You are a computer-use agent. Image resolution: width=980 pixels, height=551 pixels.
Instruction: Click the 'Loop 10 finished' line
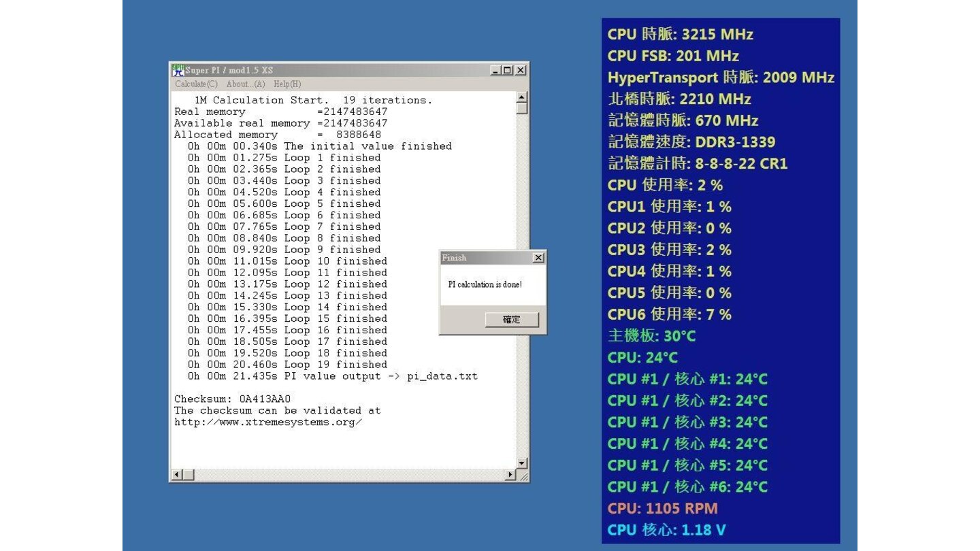[x=287, y=261]
